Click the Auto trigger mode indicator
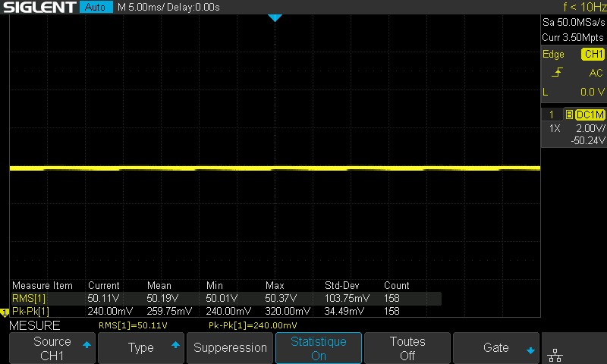The width and height of the screenshot is (607, 364). pos(96,7)
